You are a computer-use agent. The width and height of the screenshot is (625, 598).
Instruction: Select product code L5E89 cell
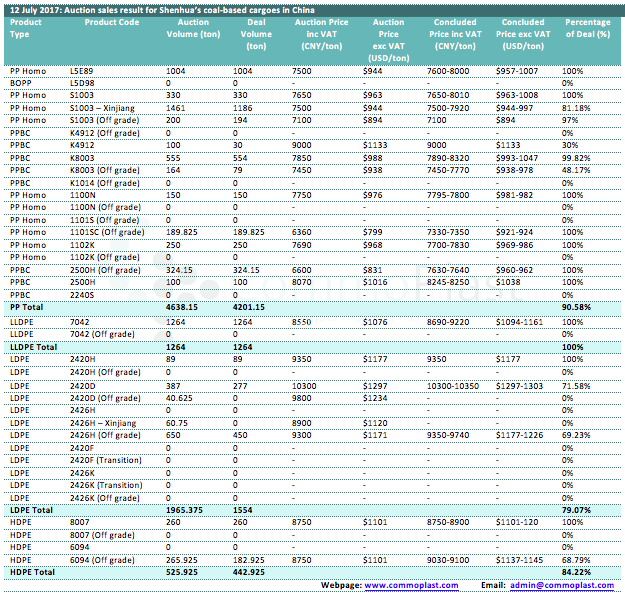82,71
